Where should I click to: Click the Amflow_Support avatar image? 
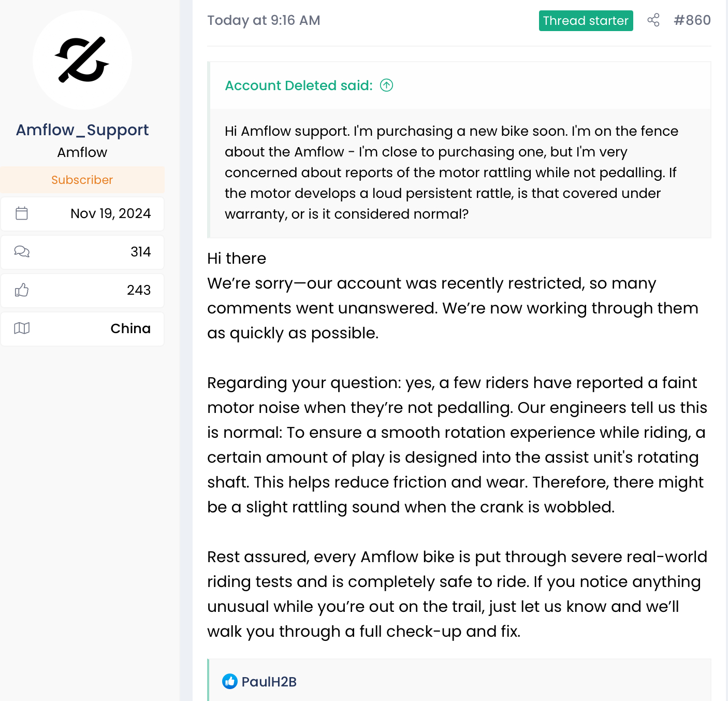[x=82, y=60]
